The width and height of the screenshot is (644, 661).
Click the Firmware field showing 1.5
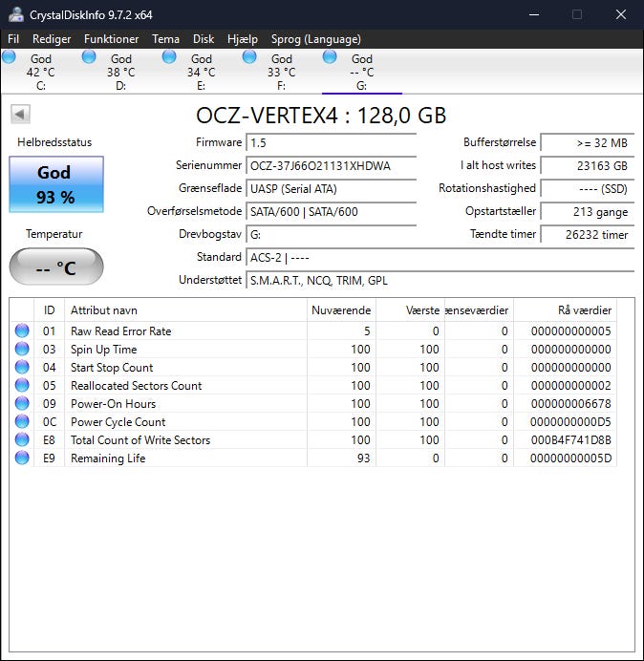(x=331, y=142)
